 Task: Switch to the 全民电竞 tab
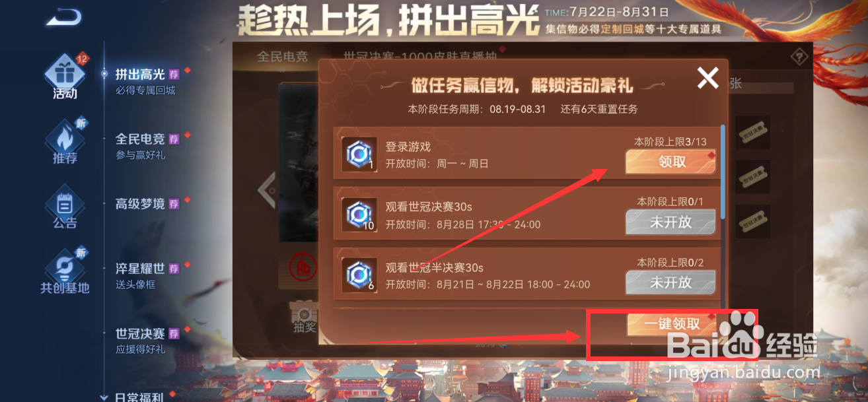pos(283,56)
